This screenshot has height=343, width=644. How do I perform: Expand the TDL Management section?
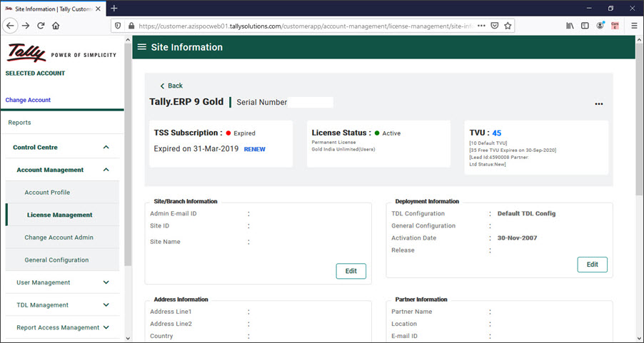tap(106, 304)
